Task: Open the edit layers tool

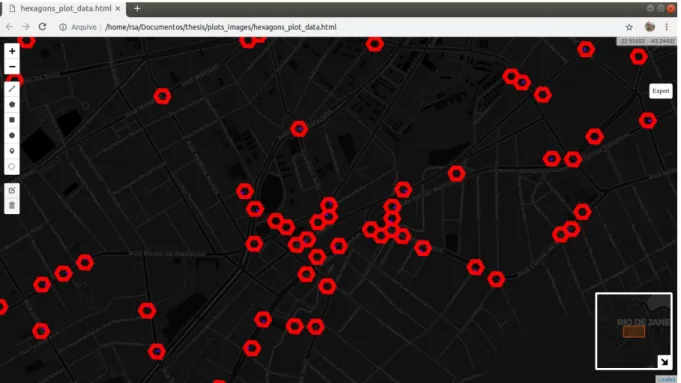Action: pos(12,190)
